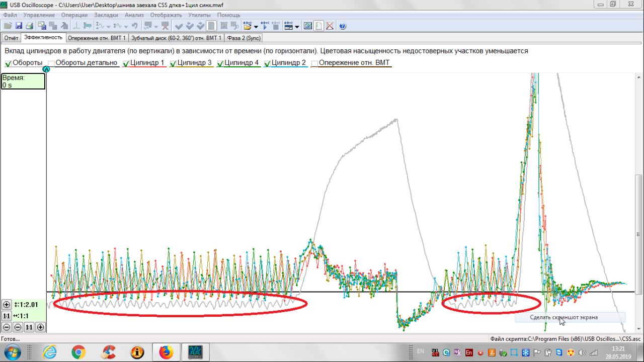Click the script play button icon
The image size is (644, 362).
pos(265,26)
